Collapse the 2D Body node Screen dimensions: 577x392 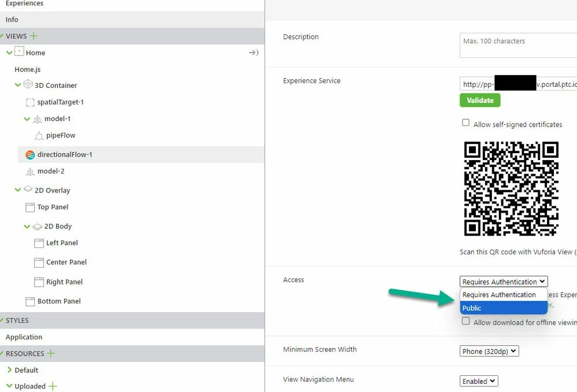(27, 227)
